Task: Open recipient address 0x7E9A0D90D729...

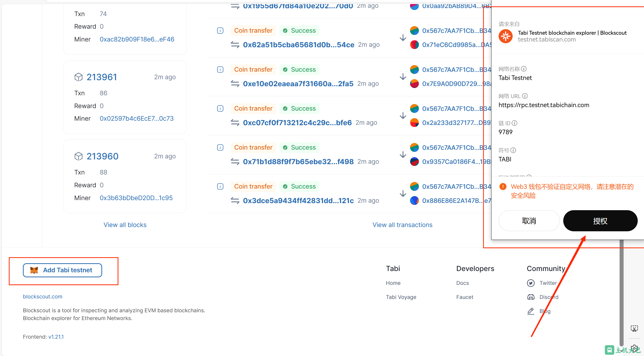Action: point(457,84)
